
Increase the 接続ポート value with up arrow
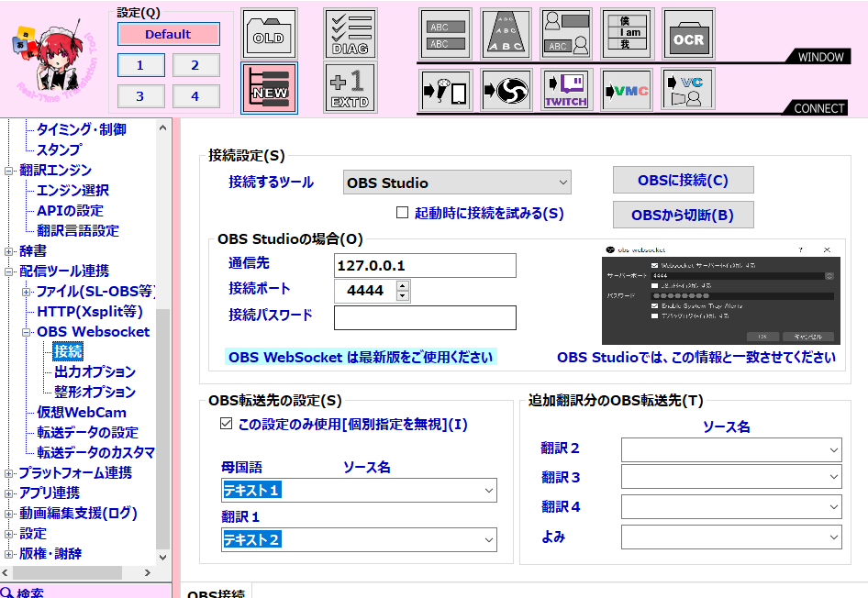point(403,285)
